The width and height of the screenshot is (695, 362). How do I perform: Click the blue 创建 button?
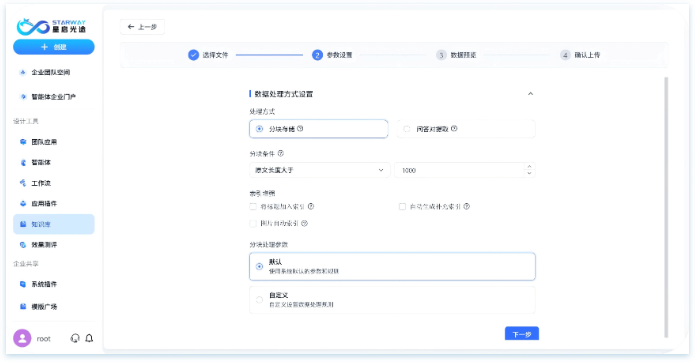click(x=54, y=47)
